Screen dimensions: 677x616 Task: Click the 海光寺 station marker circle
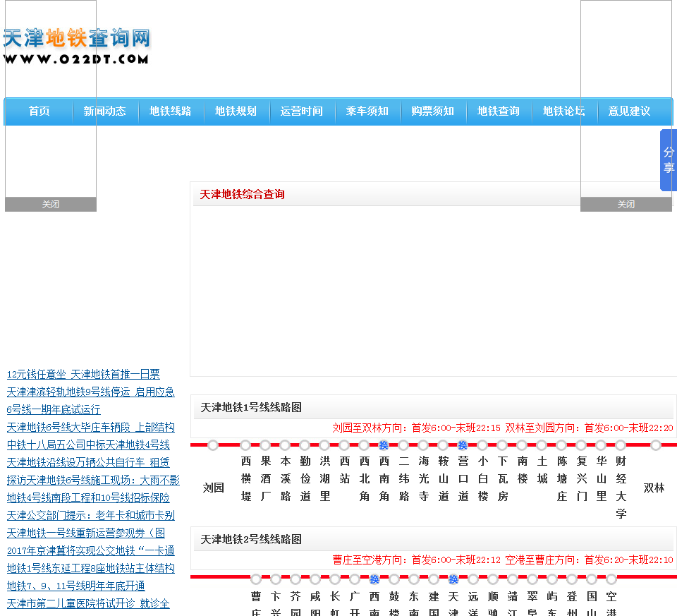(x=423, y=445)
